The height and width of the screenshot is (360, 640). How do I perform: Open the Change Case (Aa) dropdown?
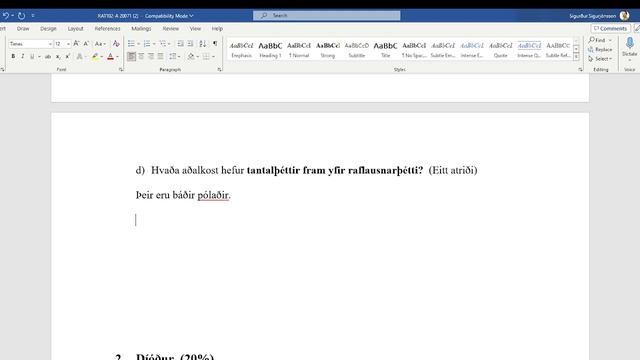point(100,44)
